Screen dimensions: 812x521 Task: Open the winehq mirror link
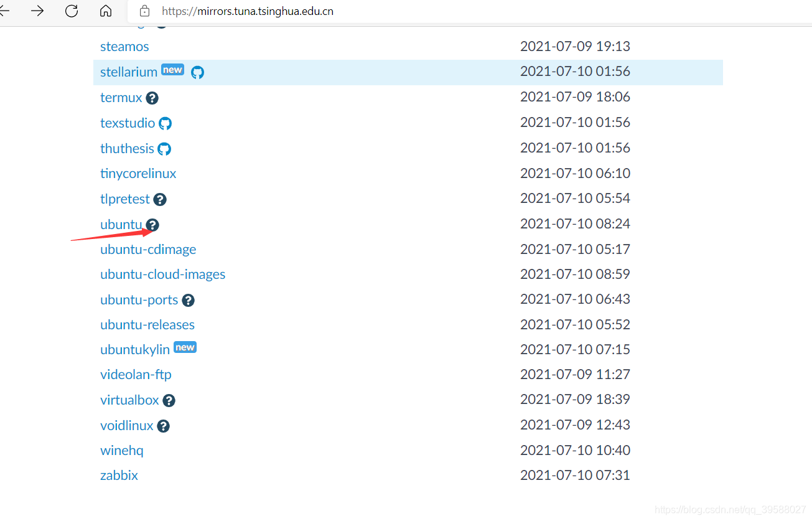(122, 451)
